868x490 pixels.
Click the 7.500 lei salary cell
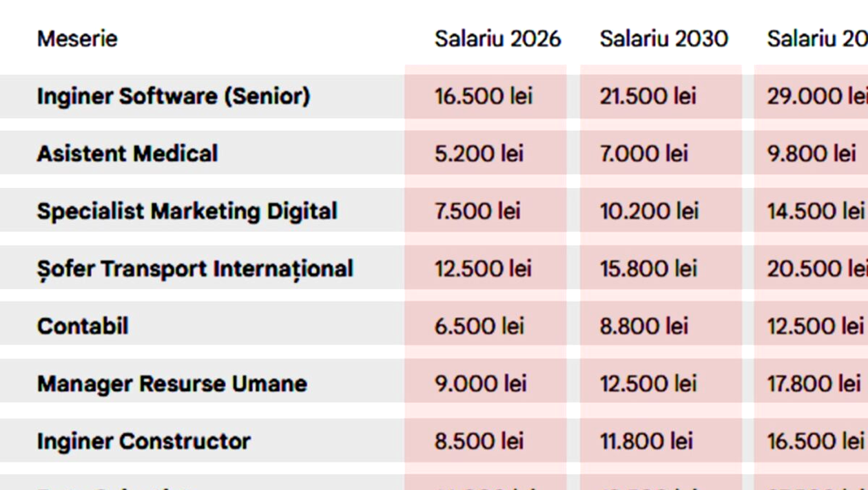coord(477,211)
